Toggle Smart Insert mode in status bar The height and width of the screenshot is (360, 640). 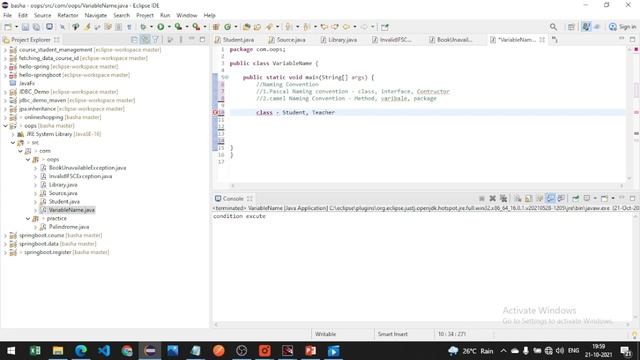392,334
